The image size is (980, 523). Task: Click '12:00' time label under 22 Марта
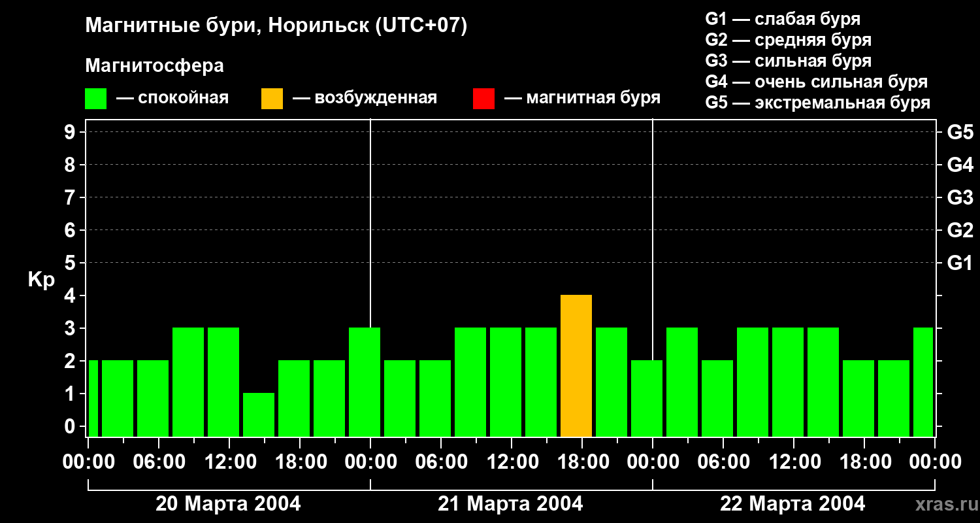click(794, 462)
